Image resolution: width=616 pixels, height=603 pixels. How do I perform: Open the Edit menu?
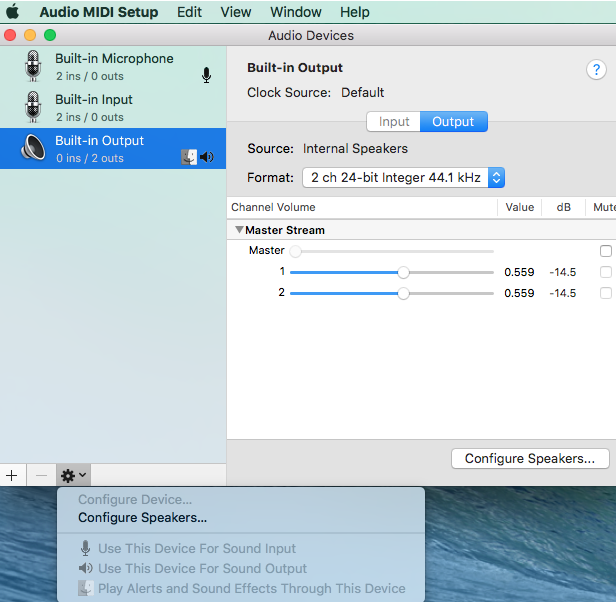click(189, 12)
